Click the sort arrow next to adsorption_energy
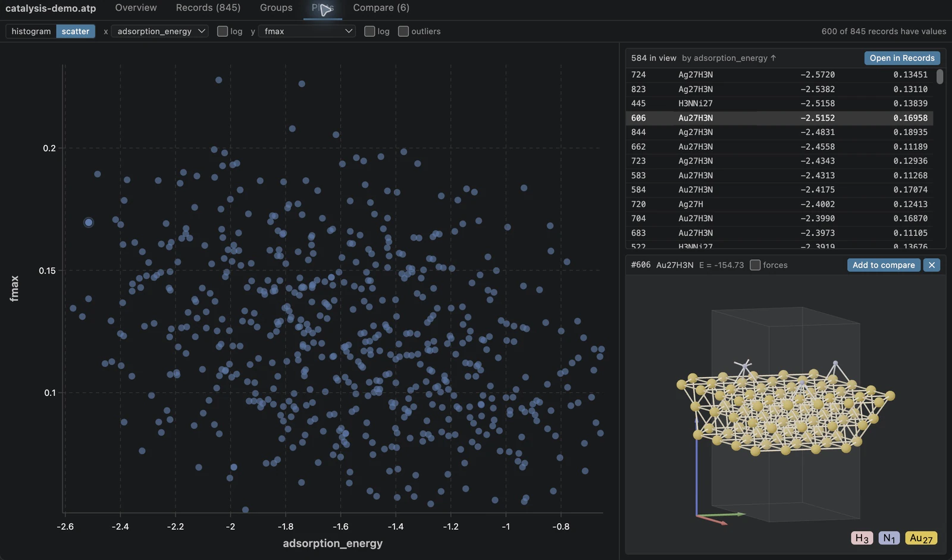 773,58
